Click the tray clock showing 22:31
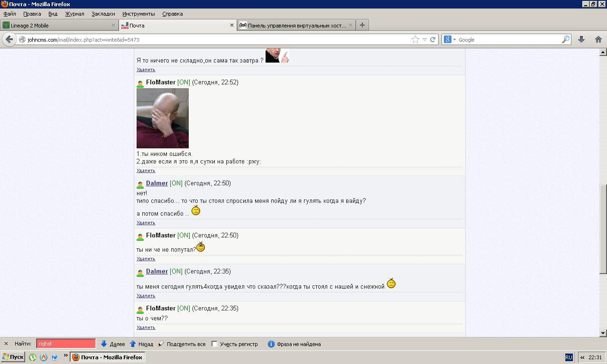Image resolution: width=607 pixels, height=364 pixels. coord(595,357)
